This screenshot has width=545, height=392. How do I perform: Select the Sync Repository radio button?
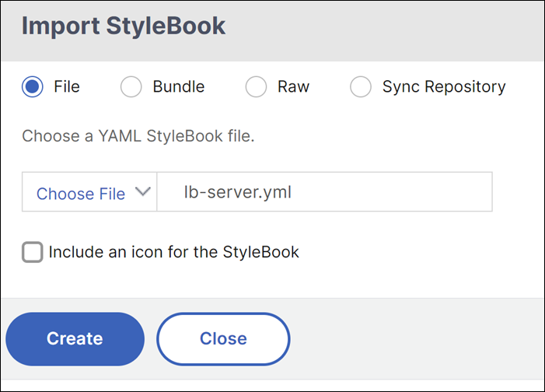coord(361,87)
